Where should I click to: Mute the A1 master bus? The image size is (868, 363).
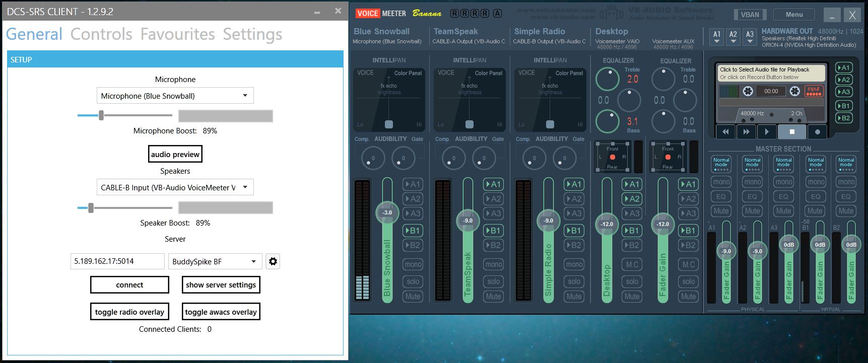click(x=721, y=211)
